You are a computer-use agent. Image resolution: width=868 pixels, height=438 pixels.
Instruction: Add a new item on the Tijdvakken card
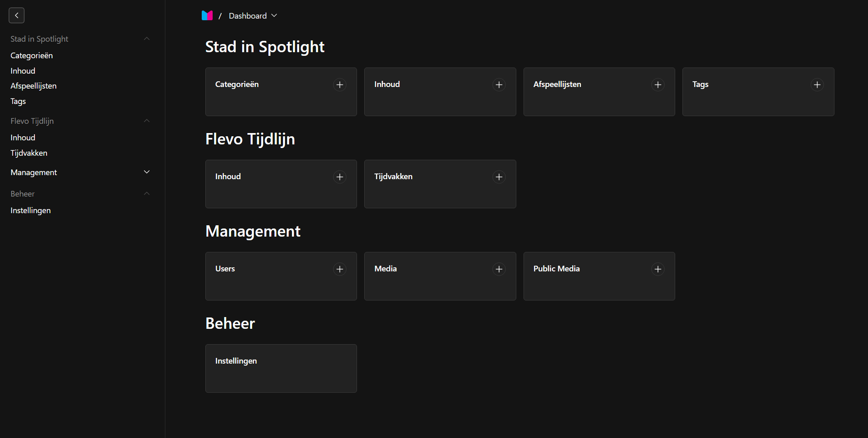499,177
